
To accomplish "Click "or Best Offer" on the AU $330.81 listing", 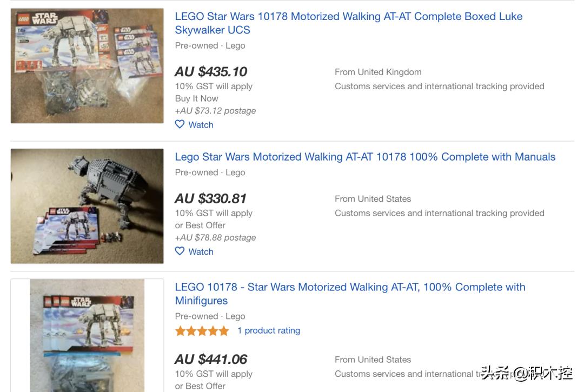I will pos(200,225).
